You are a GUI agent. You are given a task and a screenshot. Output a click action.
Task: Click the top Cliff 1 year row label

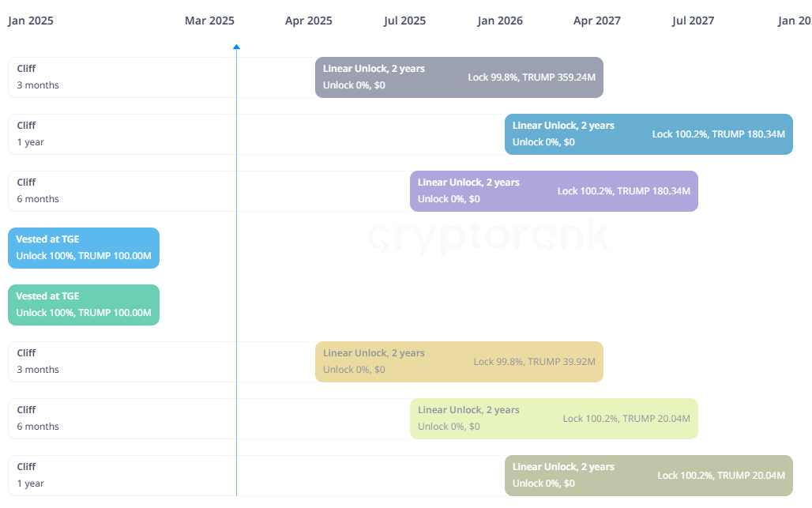pos(31,134)
